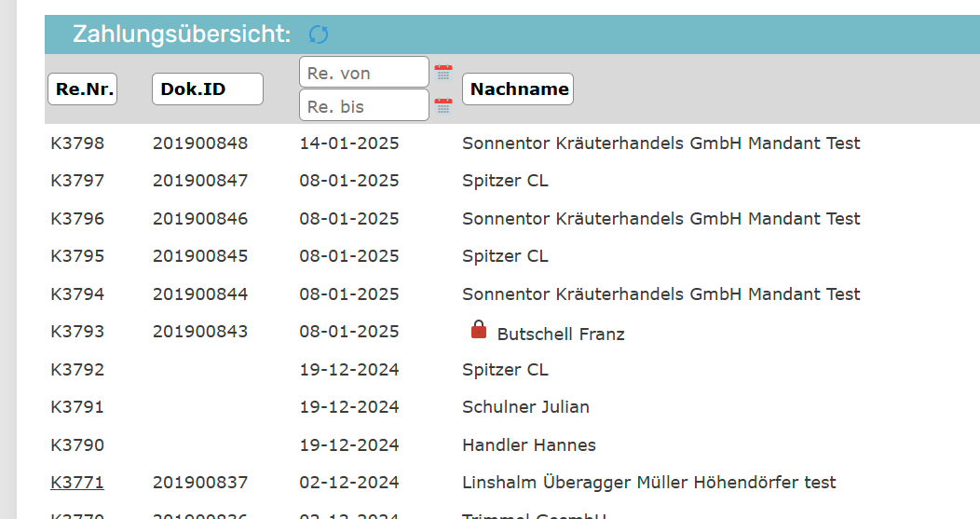980x519 pixels.
Task: Click document ID 201900837
Action: coord(200,483)
